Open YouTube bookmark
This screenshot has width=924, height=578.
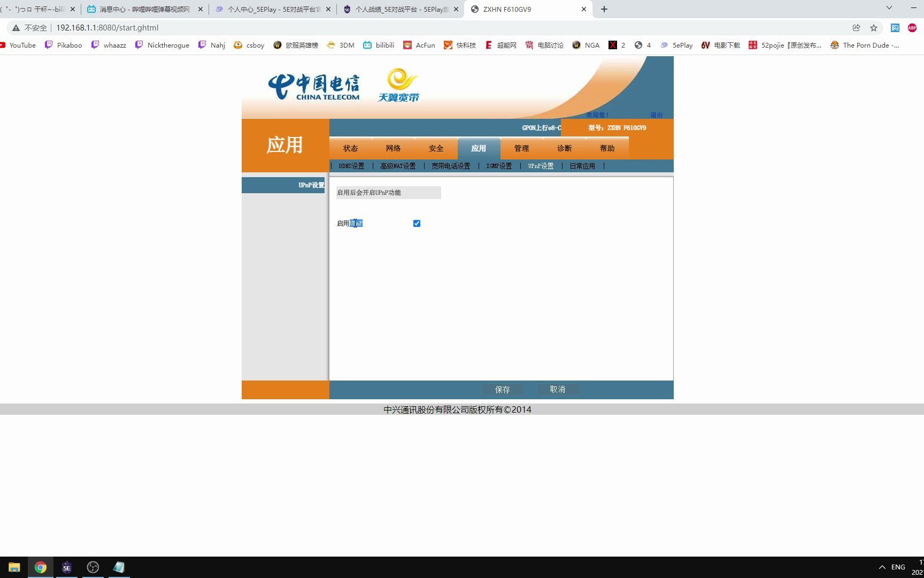click(18, 45)
